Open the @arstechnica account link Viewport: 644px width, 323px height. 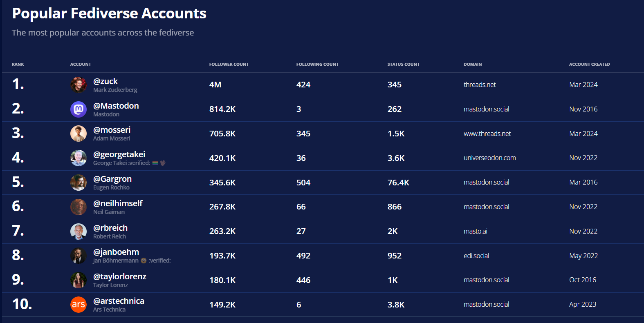tap(119, 301)
